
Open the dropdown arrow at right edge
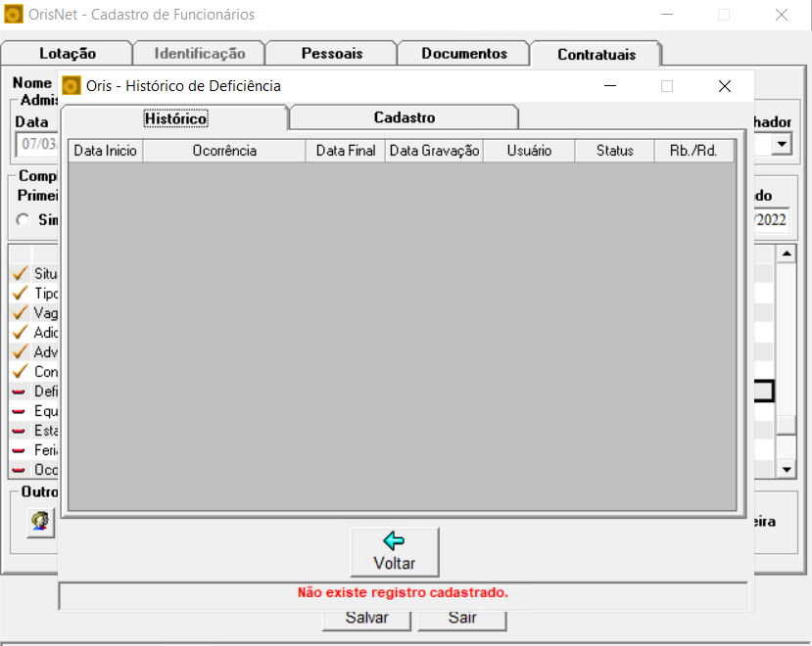click(782, 145)
